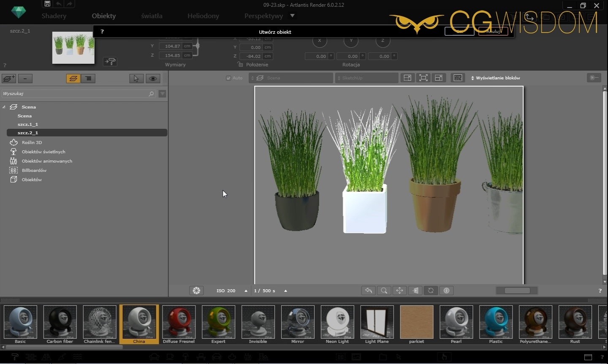Click the refresh preview icon
This screenshot has height=364, width=608.
click(431, 291)
